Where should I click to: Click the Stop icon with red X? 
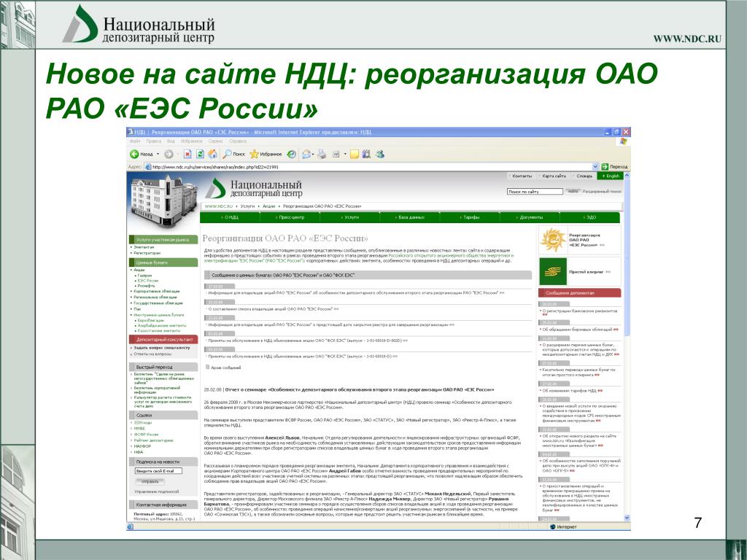[187, 154]
